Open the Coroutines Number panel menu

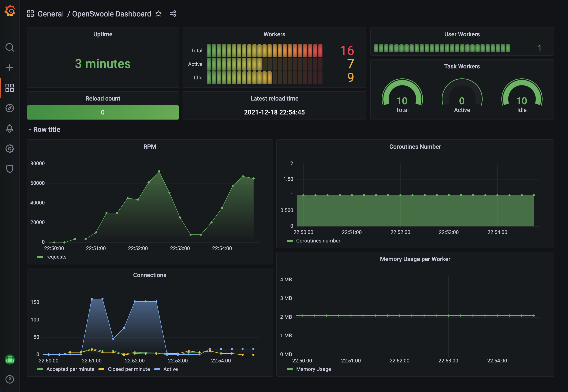tap(415, 147)
